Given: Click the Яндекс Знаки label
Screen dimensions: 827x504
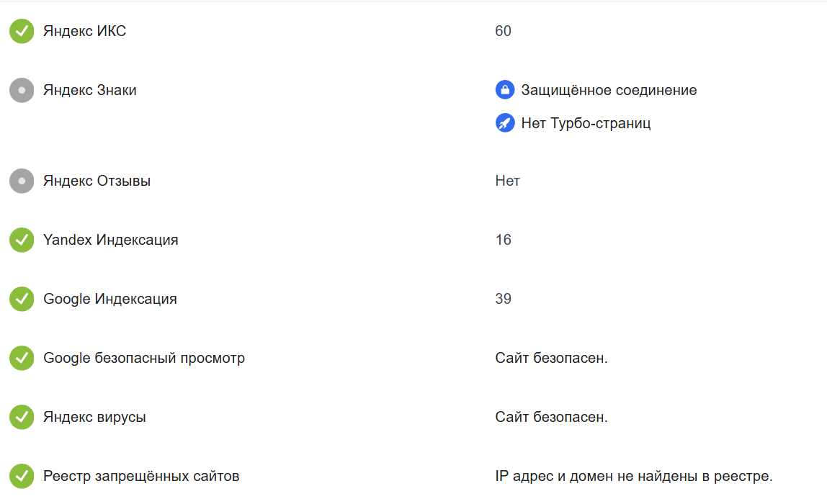Looking at the screenshot, I should [x=89, y=90].
